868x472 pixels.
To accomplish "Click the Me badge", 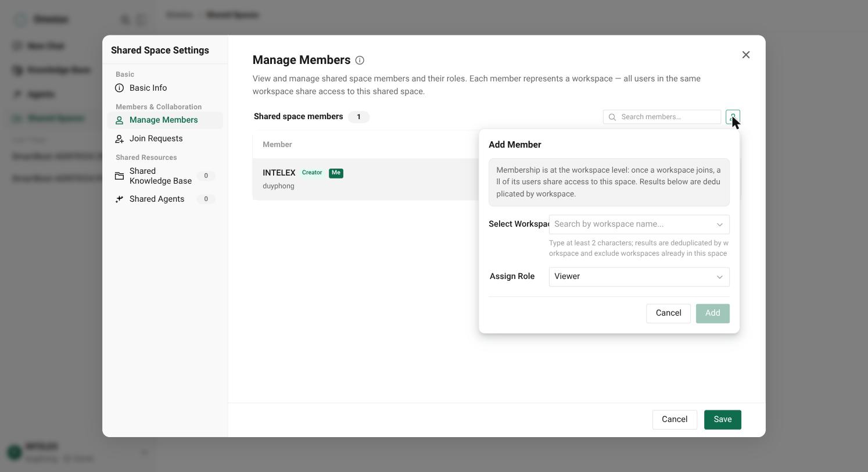I will click(336, 173).
